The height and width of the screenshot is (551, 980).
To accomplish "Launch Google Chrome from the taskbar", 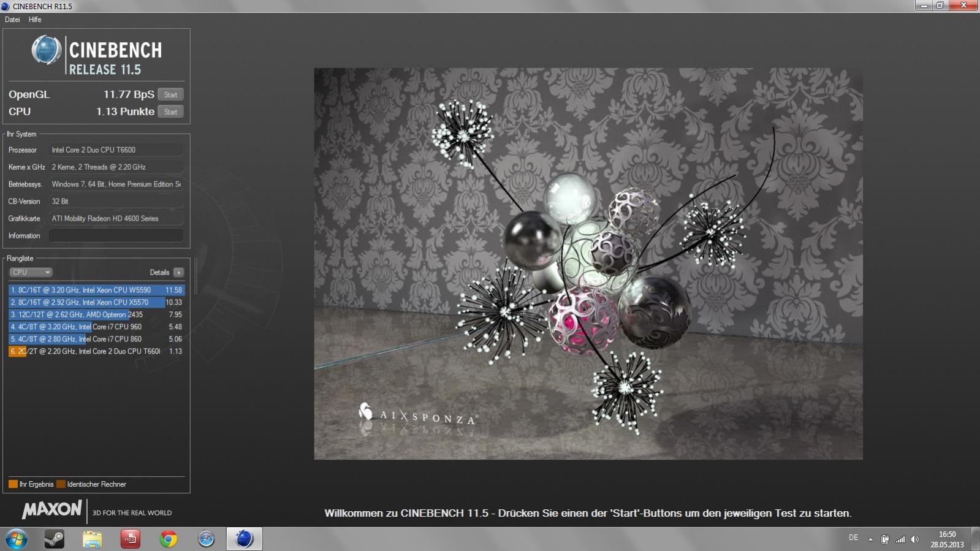I will [x=169, y=539].
